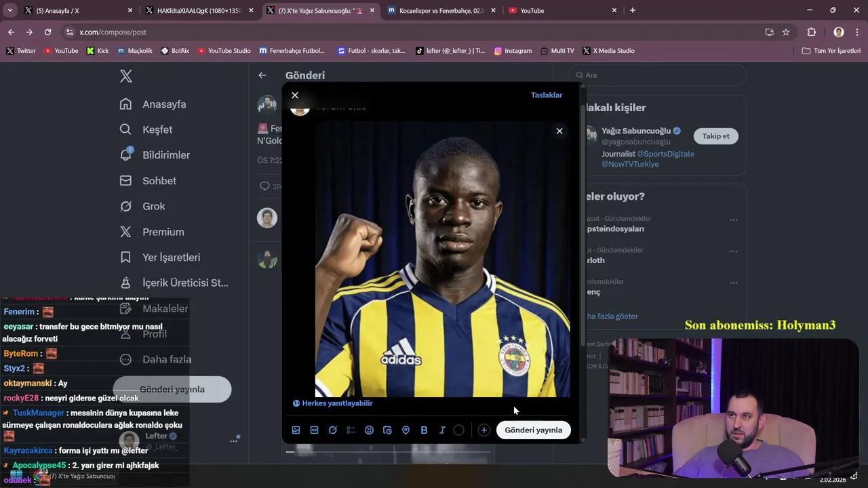This screenshot has width=868, height=488.
Task: Navigate back in the browser
Action: (11, 32)
